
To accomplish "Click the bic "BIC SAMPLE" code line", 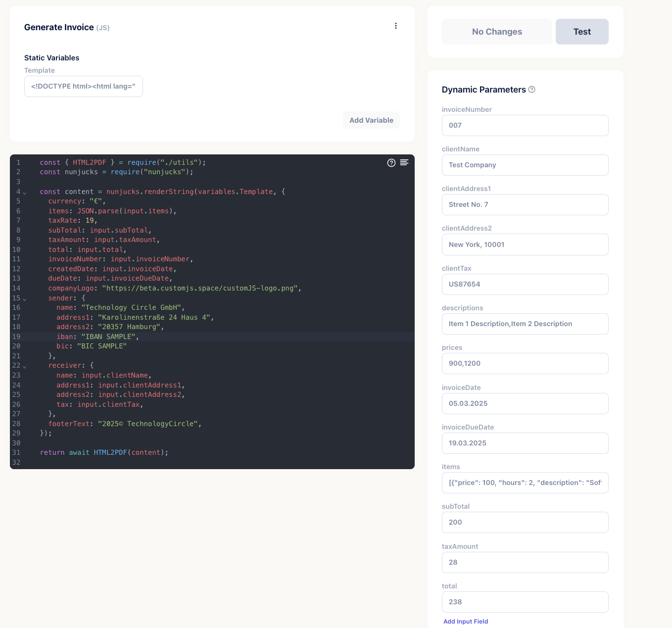I will point(92,346).
